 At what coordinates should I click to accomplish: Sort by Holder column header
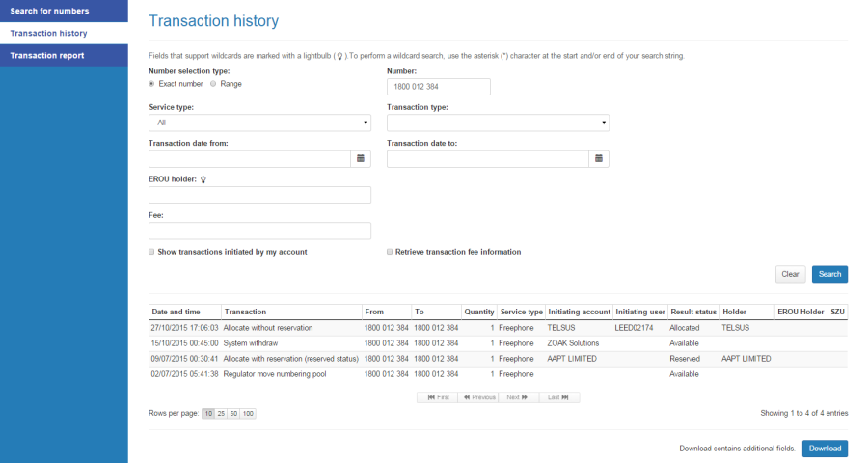[746, 312]
